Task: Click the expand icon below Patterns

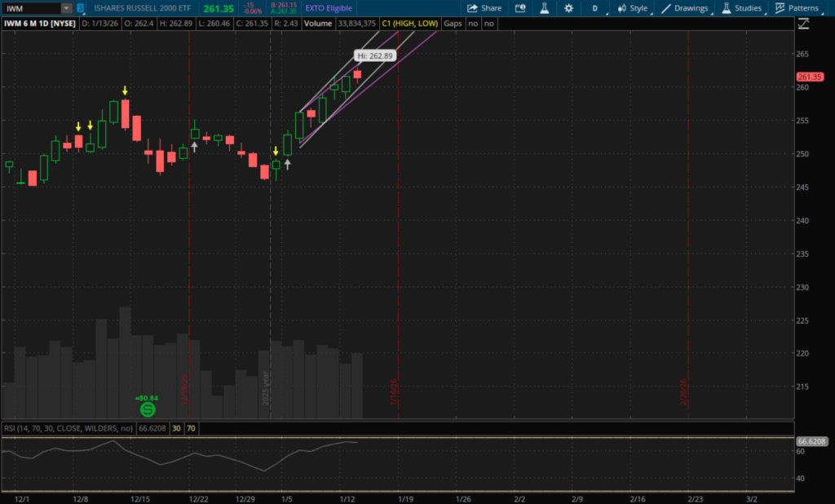Action: pos(804,24)
